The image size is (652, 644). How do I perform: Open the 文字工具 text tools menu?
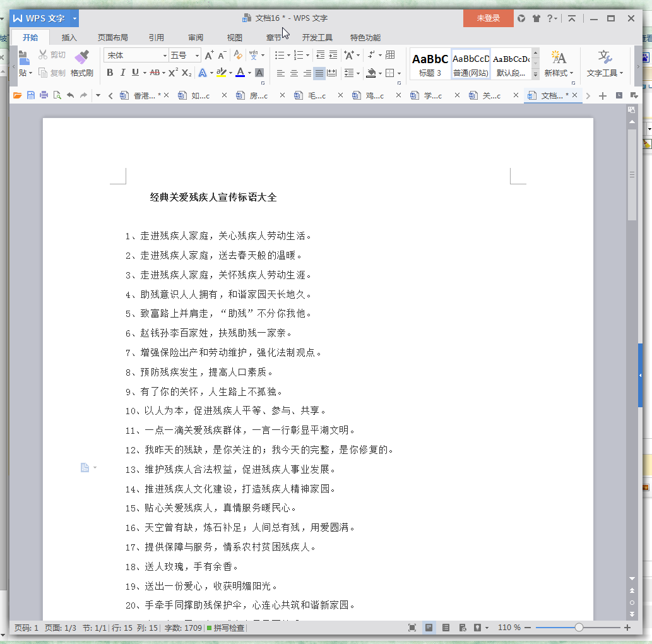[605, 64]
